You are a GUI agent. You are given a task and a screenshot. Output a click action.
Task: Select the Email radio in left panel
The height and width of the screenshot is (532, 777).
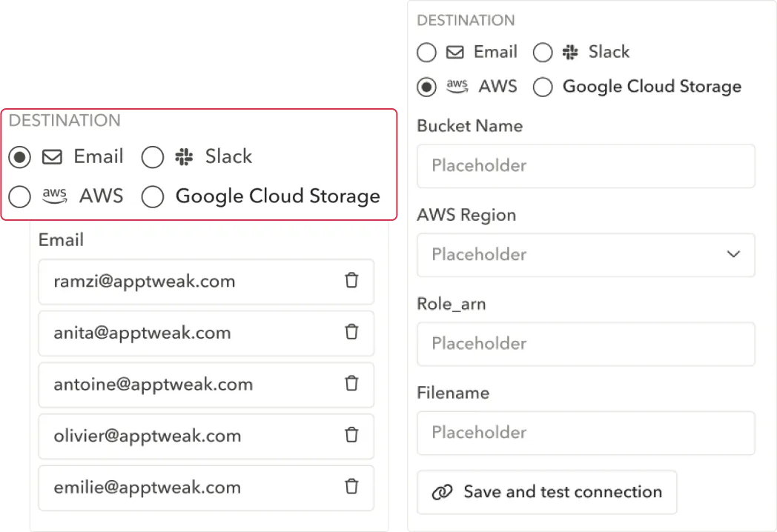coord(20,157)
